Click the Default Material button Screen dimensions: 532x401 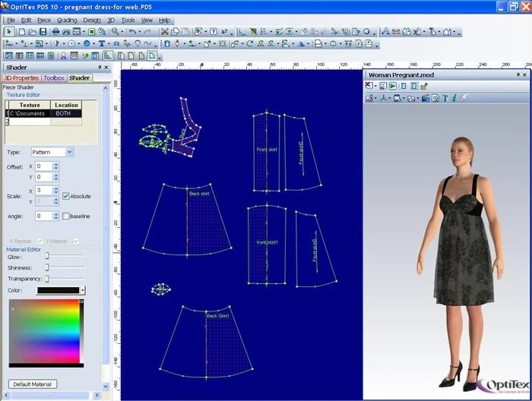point(32,384)
